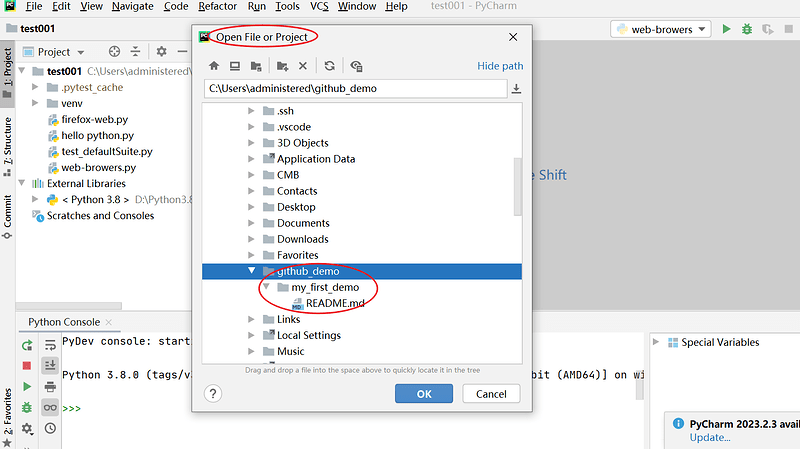Open the File menu

point(34,6)
